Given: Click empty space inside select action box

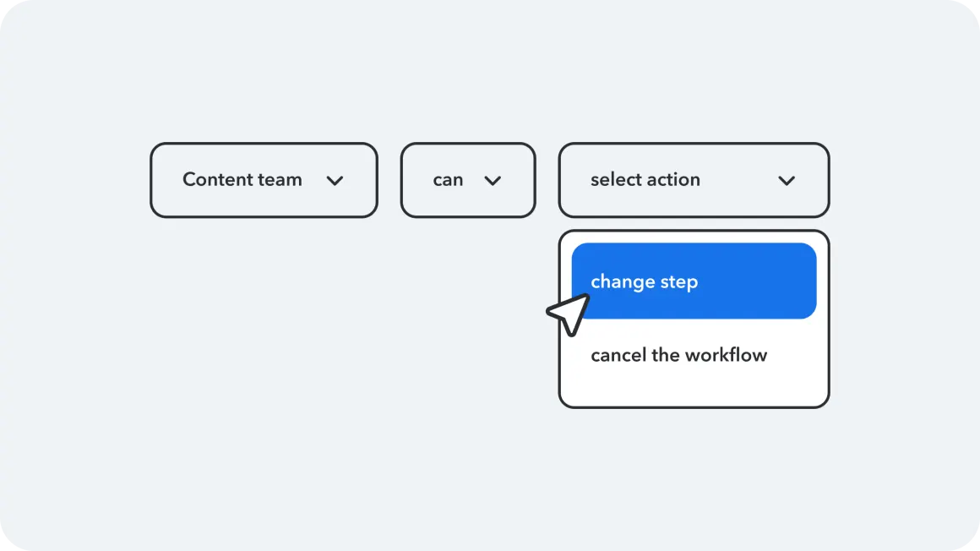Looking at the screenshot, I should point(735,180).
